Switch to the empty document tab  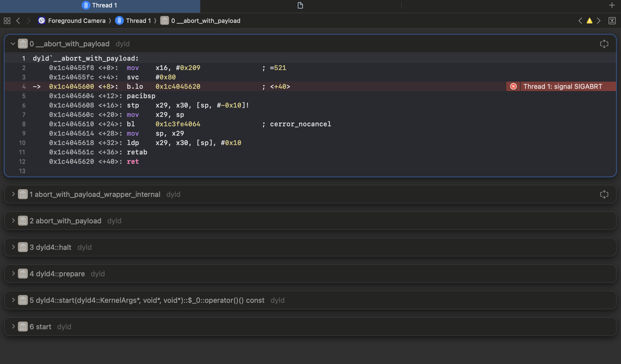click(300, 5)
